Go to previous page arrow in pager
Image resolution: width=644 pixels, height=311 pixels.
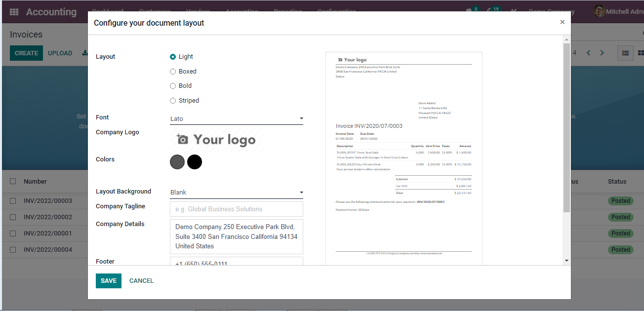(588, 53)
